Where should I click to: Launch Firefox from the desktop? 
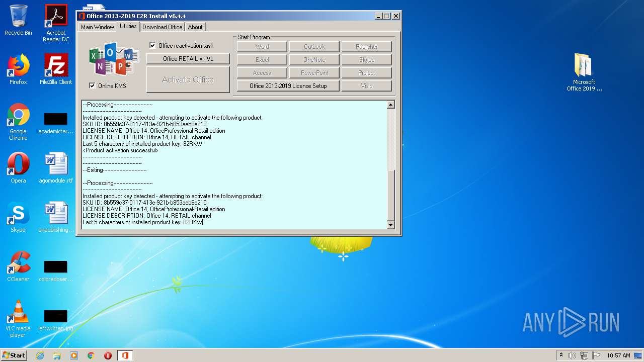tap(18, 69)
